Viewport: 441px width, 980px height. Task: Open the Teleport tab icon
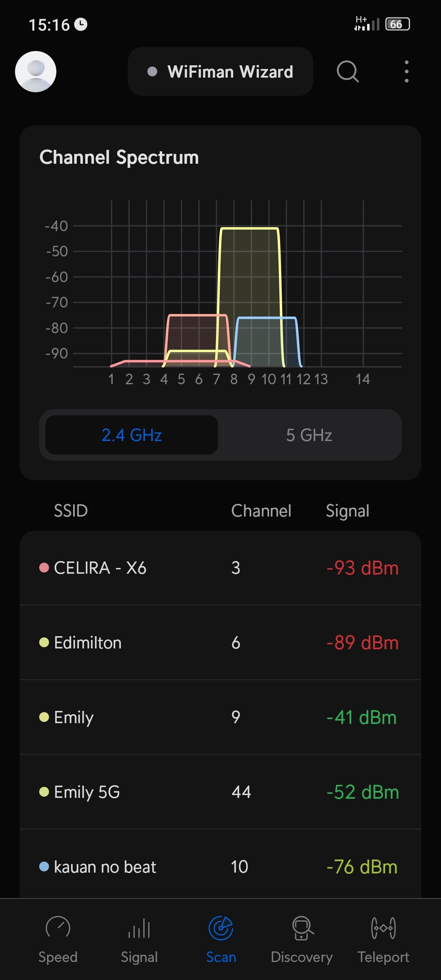(383, 928)
